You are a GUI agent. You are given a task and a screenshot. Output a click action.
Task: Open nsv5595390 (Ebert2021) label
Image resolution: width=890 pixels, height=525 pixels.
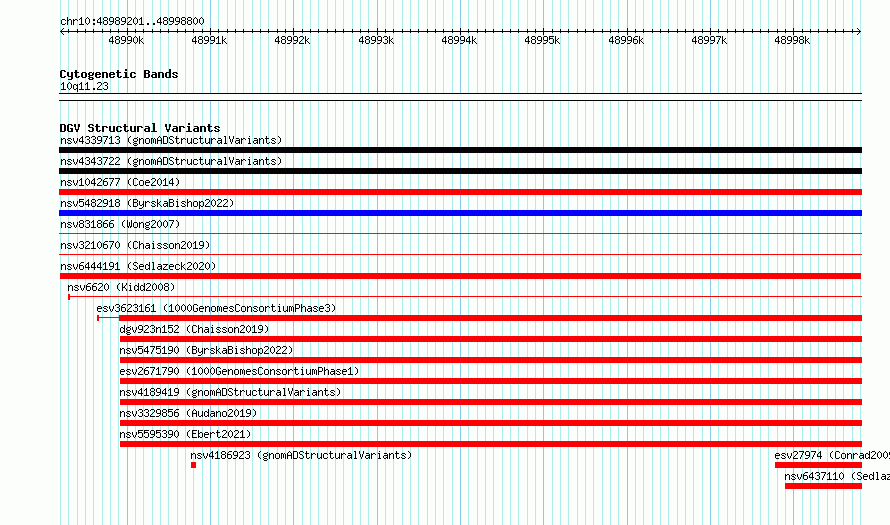tap(185, 434)
